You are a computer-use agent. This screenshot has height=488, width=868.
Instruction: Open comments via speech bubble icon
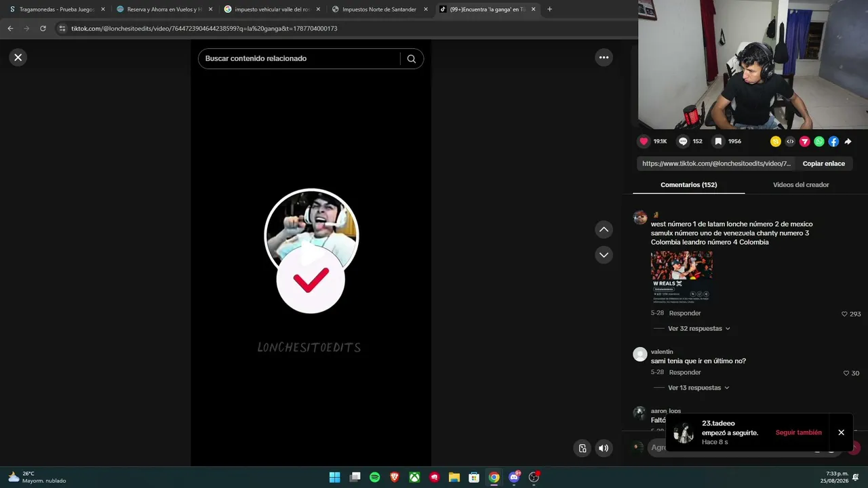click(683, 142)
